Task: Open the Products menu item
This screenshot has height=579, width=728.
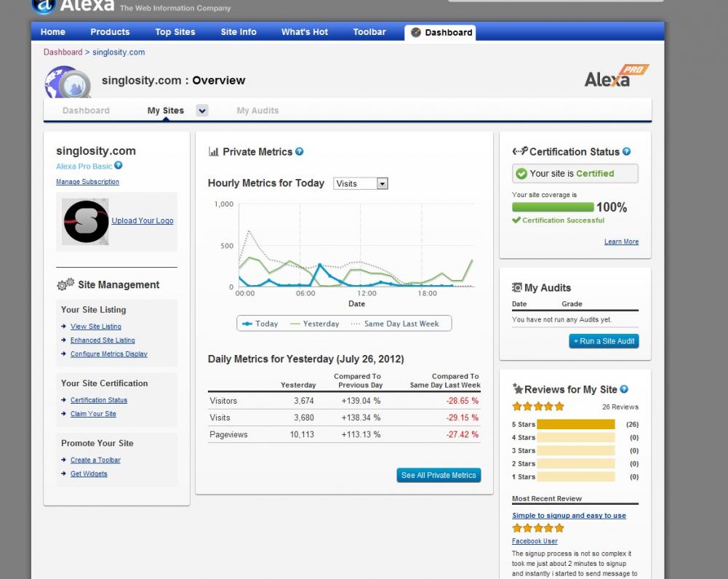Action: tap(110, 32)
